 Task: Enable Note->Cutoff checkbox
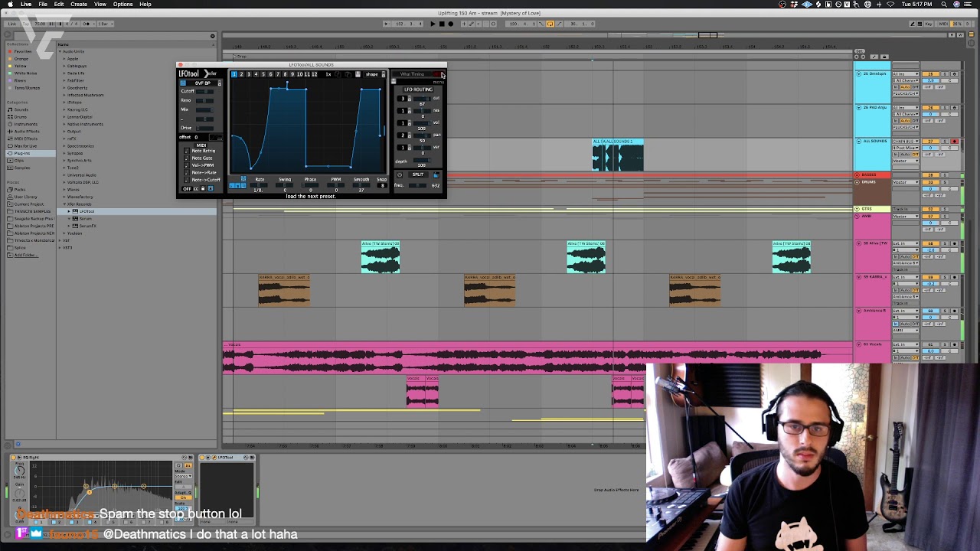point(186,180)
